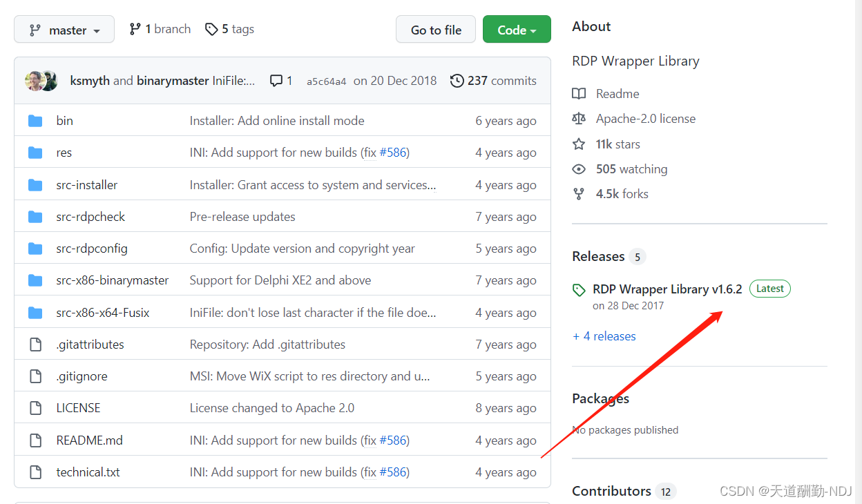Open the green Code dropdown button
The image size is (862, 504).
click(x=517, y=30)
